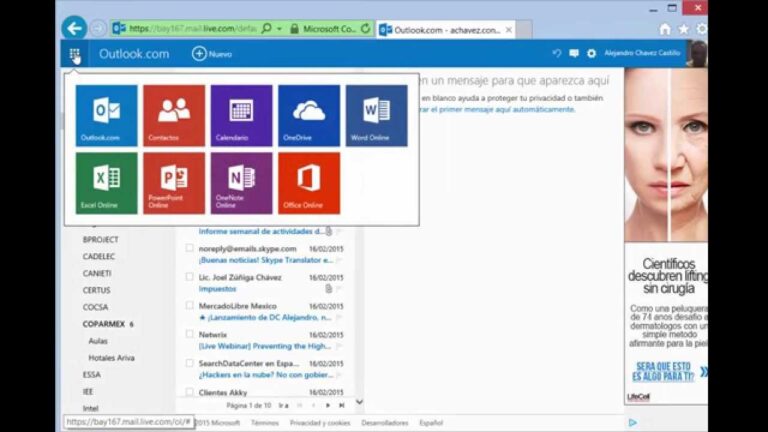
Task: Open the Alejandro Chavez Castillo account menu
Action: pos(642,53)
